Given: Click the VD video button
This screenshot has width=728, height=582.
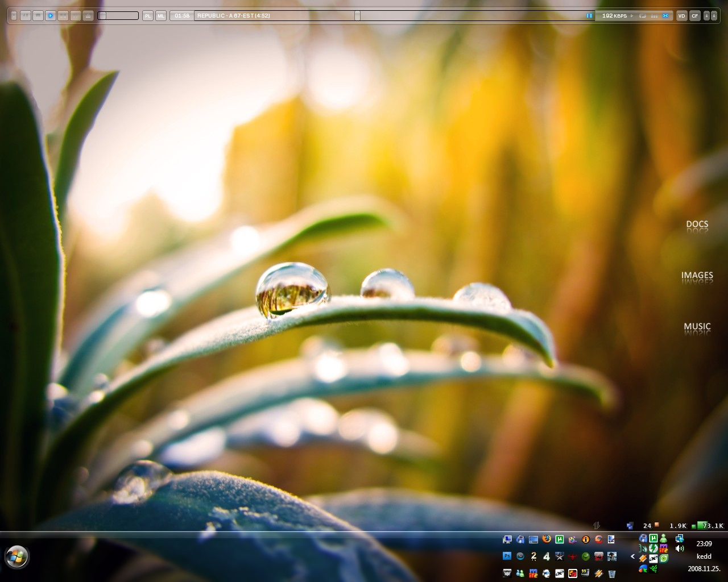Looking at the screenshot, I should (x=682, y=15).
